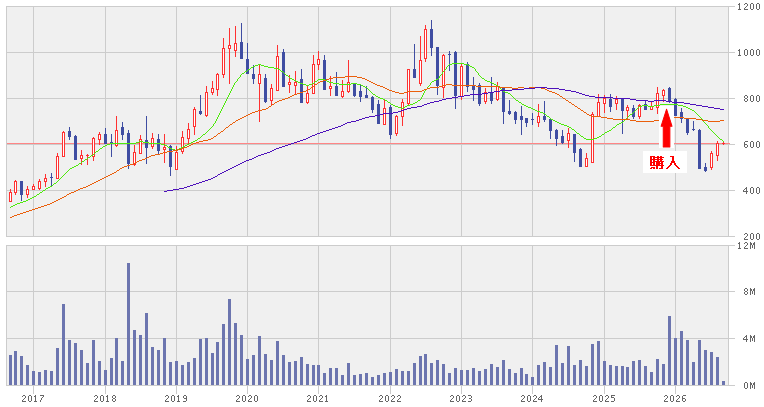Click the 2023 year label on the time axis
The width and height of the screenshot is (764, 407).
[461, 399]
